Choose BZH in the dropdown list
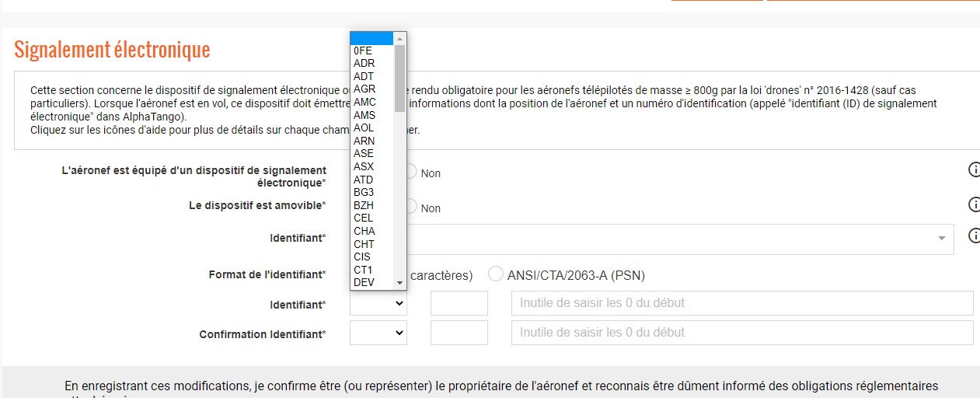Viewport: 980px width, 398px height. [372, 205]
